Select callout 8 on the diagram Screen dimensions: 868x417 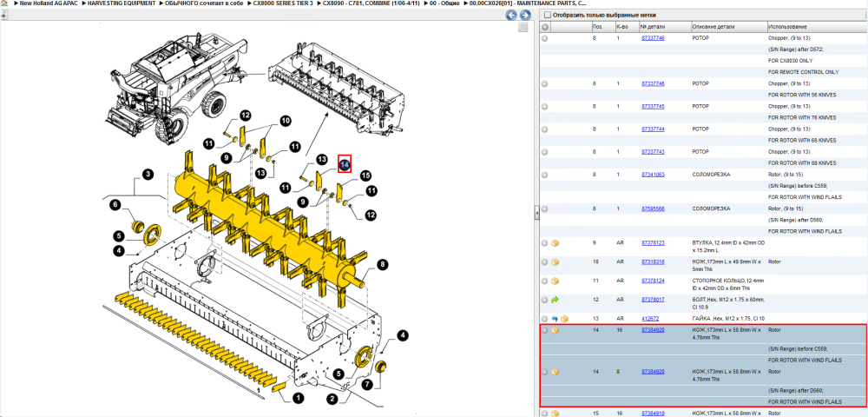pos(382,265)
